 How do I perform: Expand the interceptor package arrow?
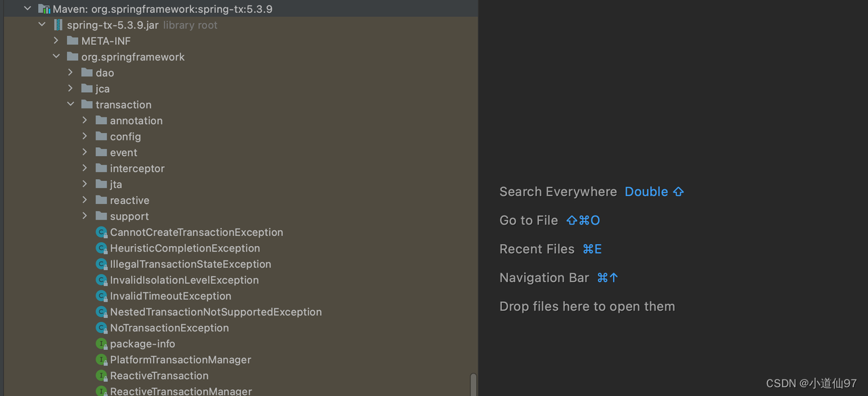[85, 168]
